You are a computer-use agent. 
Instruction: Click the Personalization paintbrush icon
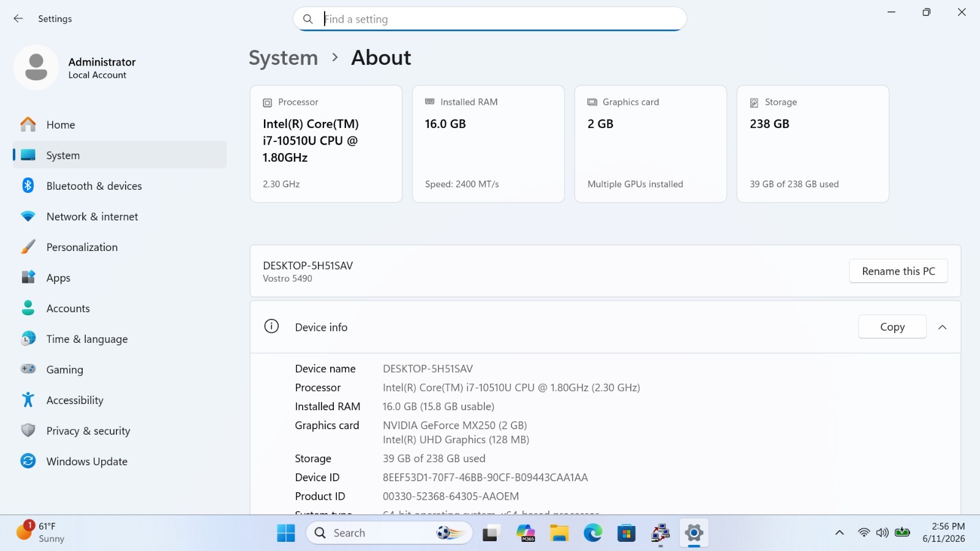coord(28,247)
